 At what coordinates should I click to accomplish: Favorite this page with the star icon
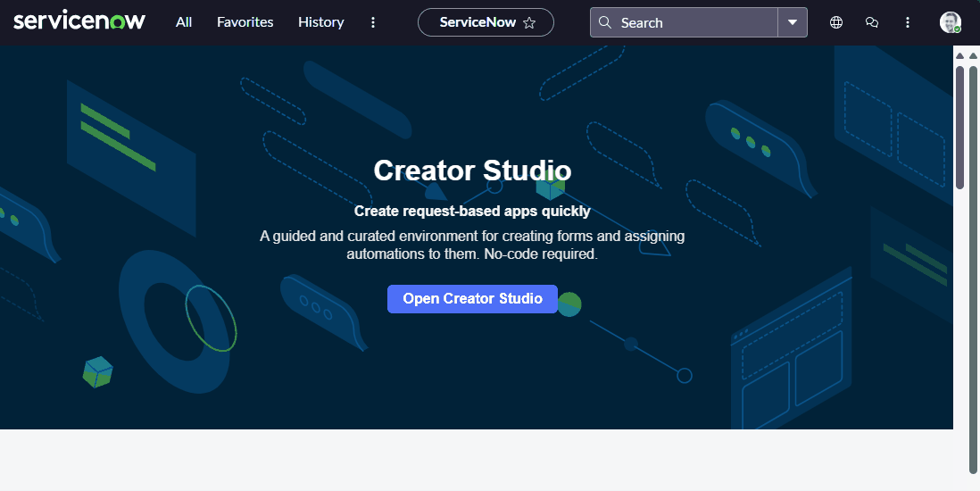point(529,23)
